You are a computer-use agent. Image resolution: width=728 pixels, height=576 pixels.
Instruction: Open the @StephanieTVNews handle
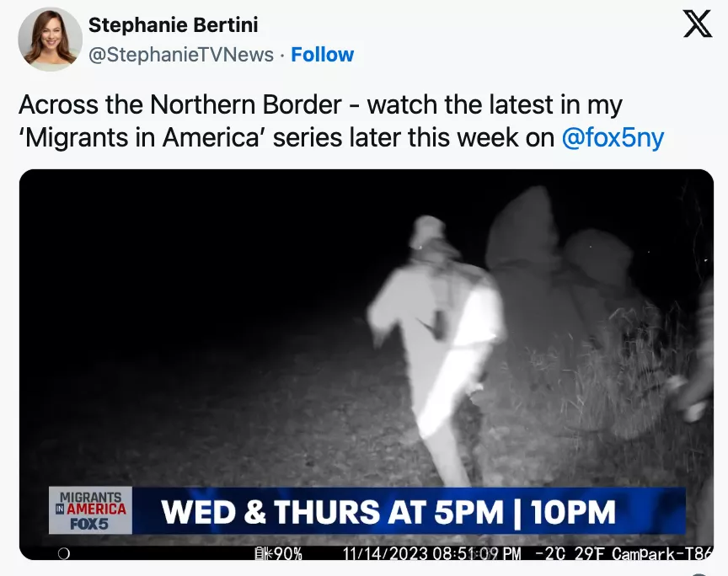pos(181,55)
